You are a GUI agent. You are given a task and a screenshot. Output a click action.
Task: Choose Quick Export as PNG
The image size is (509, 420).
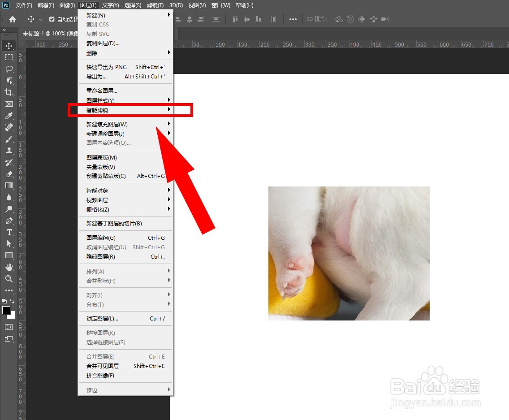[125, 67]
